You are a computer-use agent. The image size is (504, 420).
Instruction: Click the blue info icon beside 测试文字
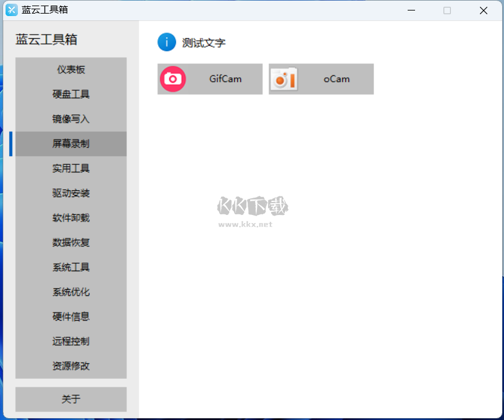tap(167, 42)
